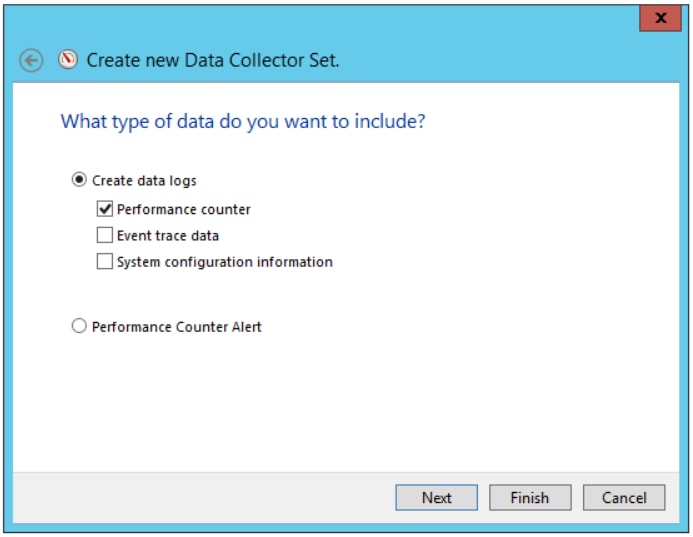Click the 'Create data logs' label text
The width and height of the screenshot is (693, 537).
tap(144, 180)
